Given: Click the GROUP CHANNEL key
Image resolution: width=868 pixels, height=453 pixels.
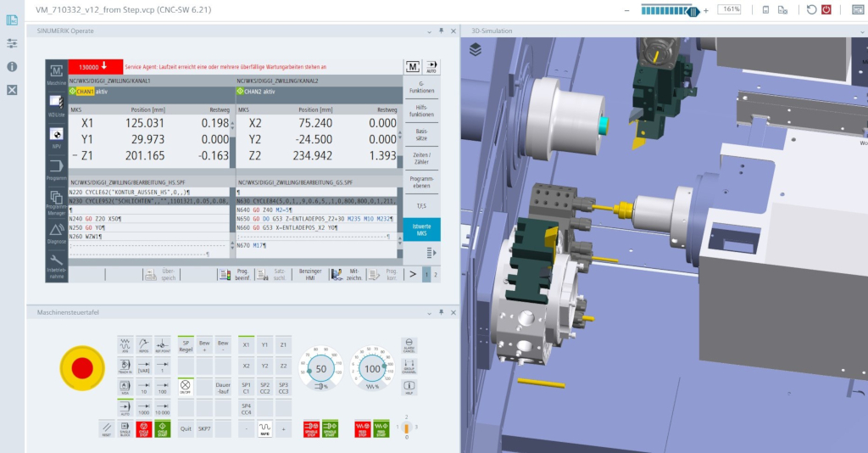Looking at the screenshot, I should [409, 366].
